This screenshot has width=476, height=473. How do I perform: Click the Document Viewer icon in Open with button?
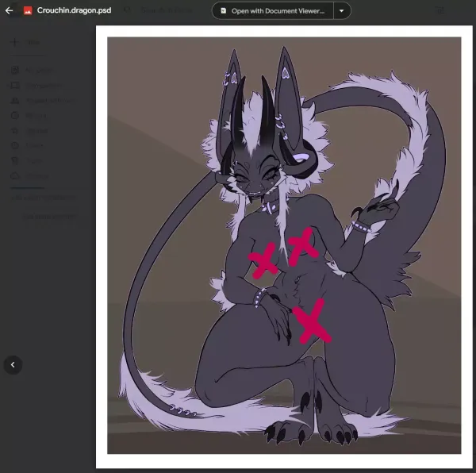(x=223, y=12)
